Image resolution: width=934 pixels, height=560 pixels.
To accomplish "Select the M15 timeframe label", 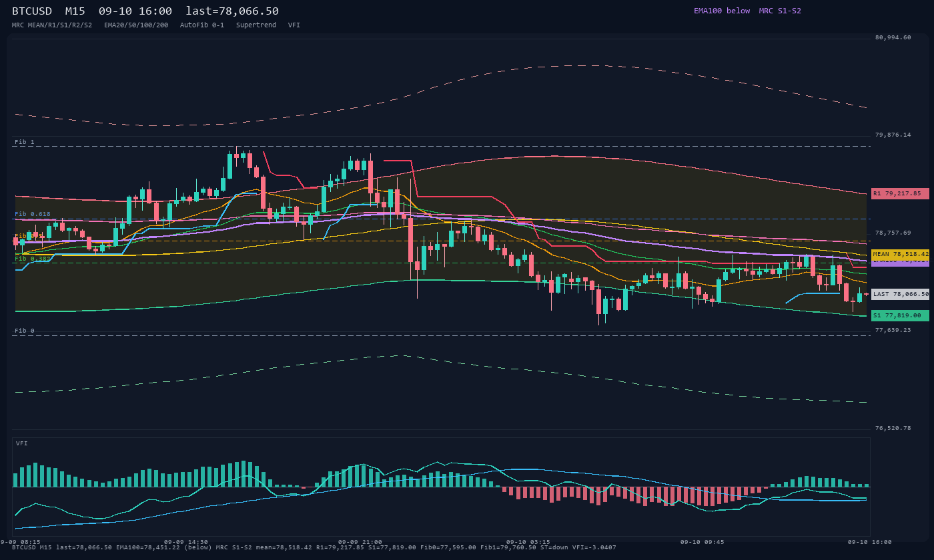I will click(75, 11).
